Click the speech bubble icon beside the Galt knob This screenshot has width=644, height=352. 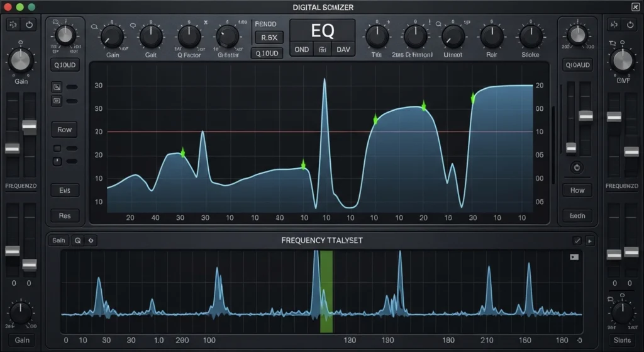click(133, 26)
